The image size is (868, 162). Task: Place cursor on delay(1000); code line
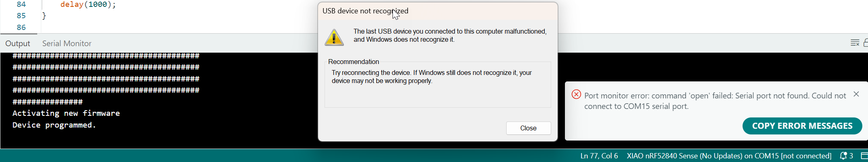coord(88,4)
